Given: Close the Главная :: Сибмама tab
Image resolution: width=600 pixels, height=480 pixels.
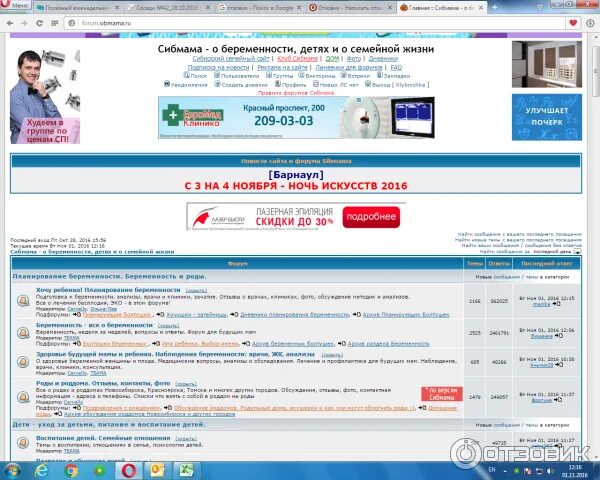Looking at the screenshot, I should pyautogui.click(x=481, y=8).
